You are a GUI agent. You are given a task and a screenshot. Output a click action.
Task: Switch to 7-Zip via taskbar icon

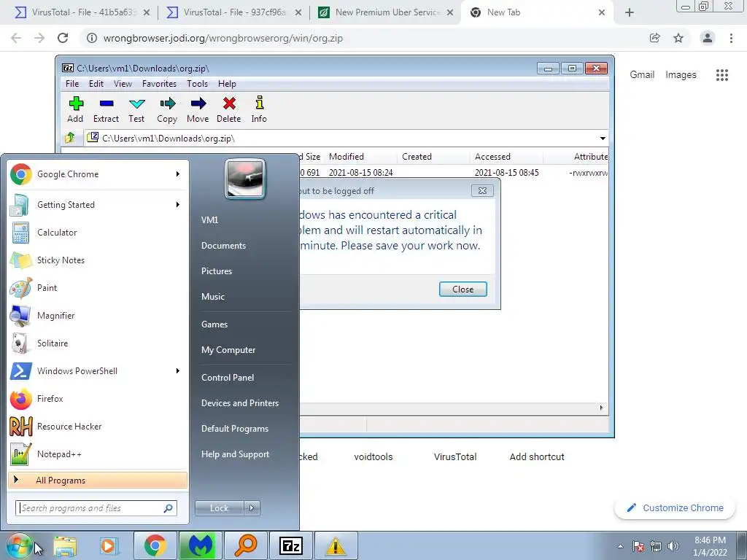pyautogui.click(x=290, y=545)
